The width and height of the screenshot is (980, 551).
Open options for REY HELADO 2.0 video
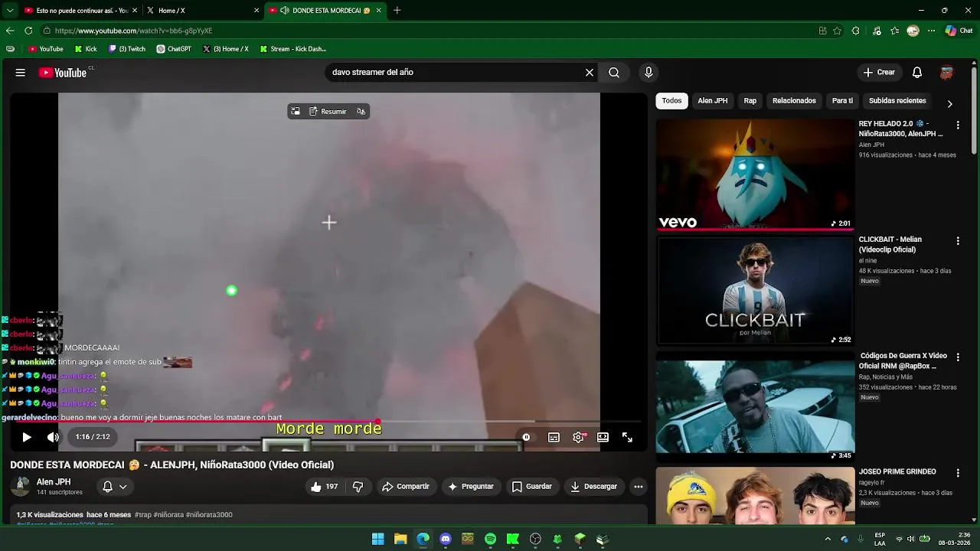pos(958,125)
